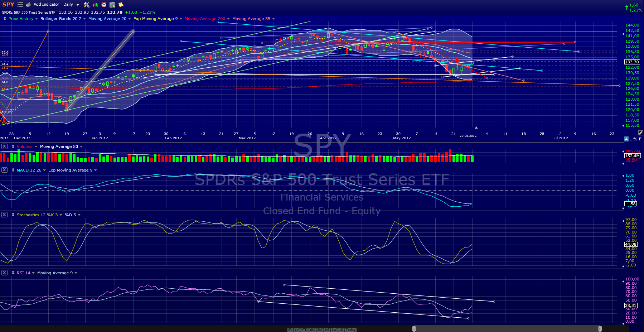Click the Price History label
This screenshot has height=332, width=644.
[21, 19]
